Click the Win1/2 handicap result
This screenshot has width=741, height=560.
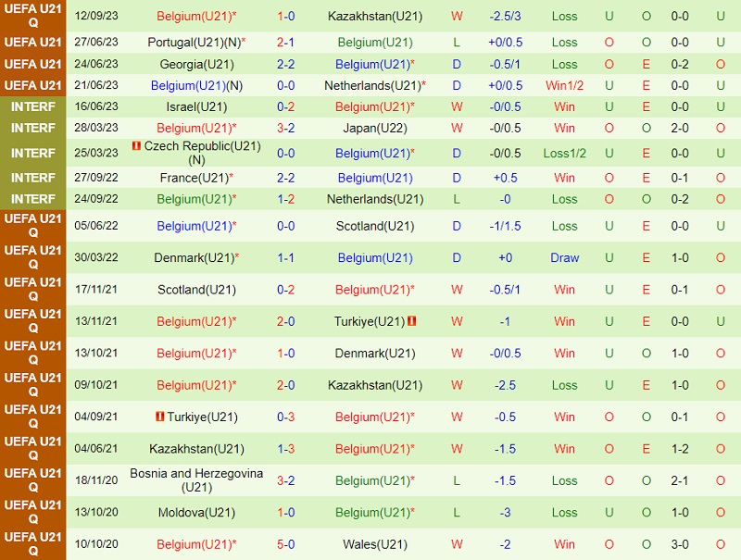pos(564,85)
